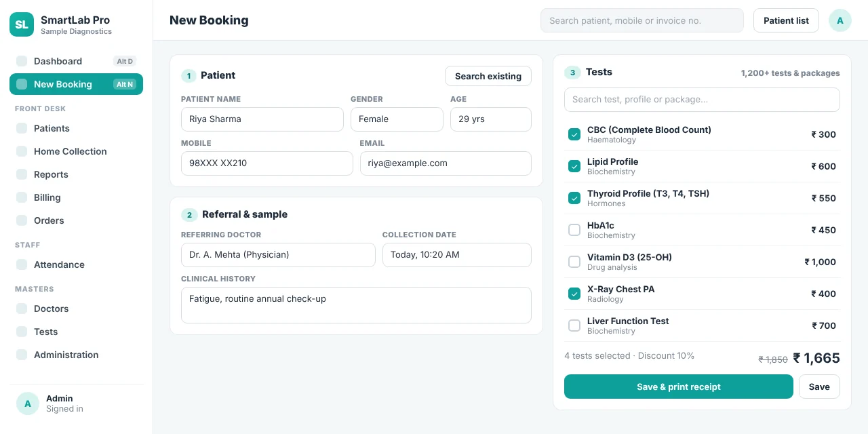Click the ₹ 1,000 price for Vitamin D3
This screenshot has width=868, height=434.
click(821, 262)
